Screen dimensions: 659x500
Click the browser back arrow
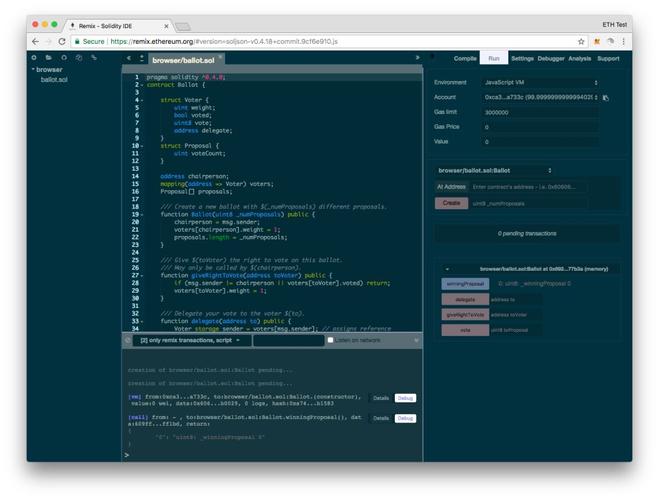click(36, 42)
